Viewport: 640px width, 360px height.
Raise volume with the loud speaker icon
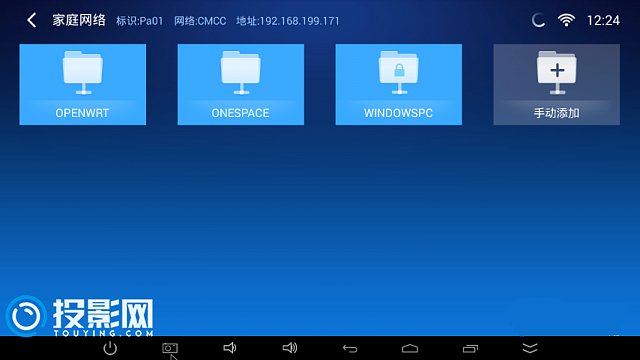pos(290,348)
